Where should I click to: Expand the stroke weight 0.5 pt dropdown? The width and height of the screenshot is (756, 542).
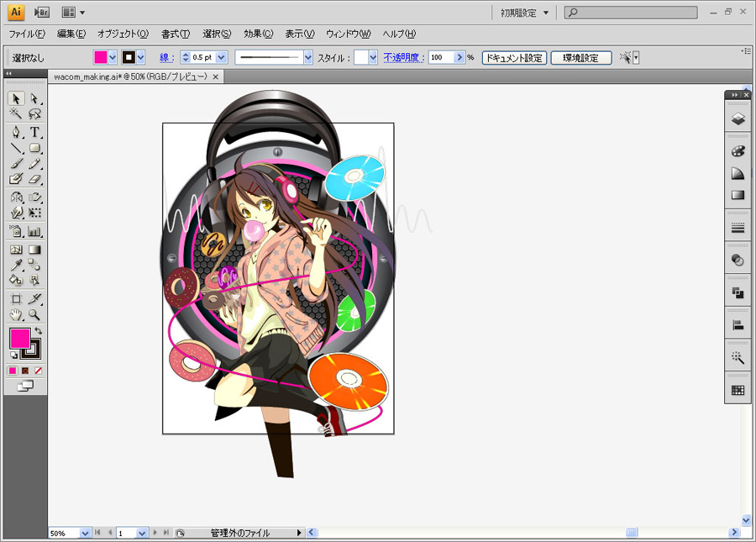click(x=221, y=57)
